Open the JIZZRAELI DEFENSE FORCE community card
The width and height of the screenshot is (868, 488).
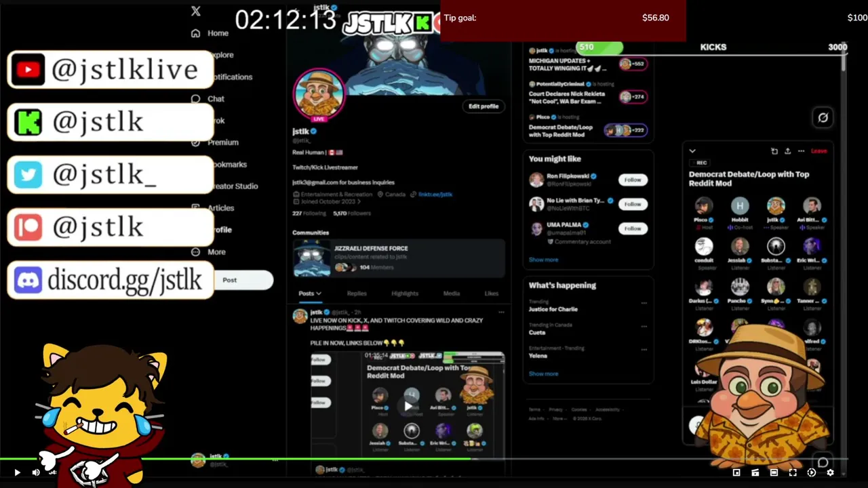point(399,258)
